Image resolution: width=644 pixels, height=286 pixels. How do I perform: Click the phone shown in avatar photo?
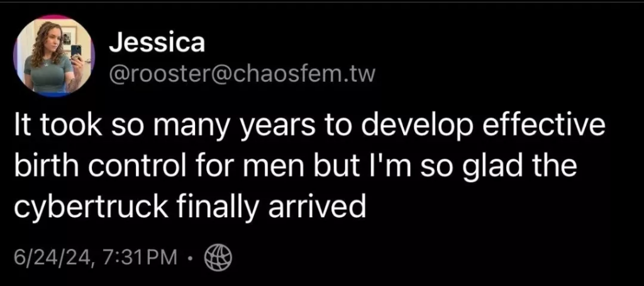coord(76,52)
